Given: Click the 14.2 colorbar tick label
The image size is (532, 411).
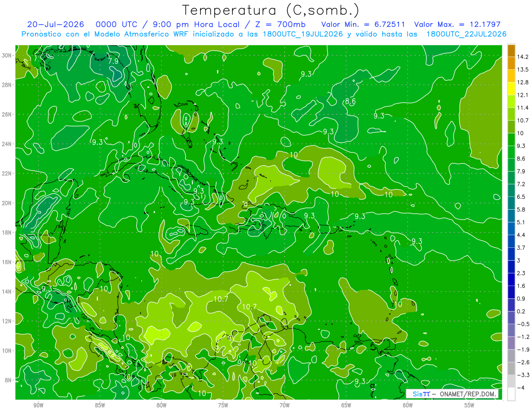Looking at the screenshot, I should (523, 57).
